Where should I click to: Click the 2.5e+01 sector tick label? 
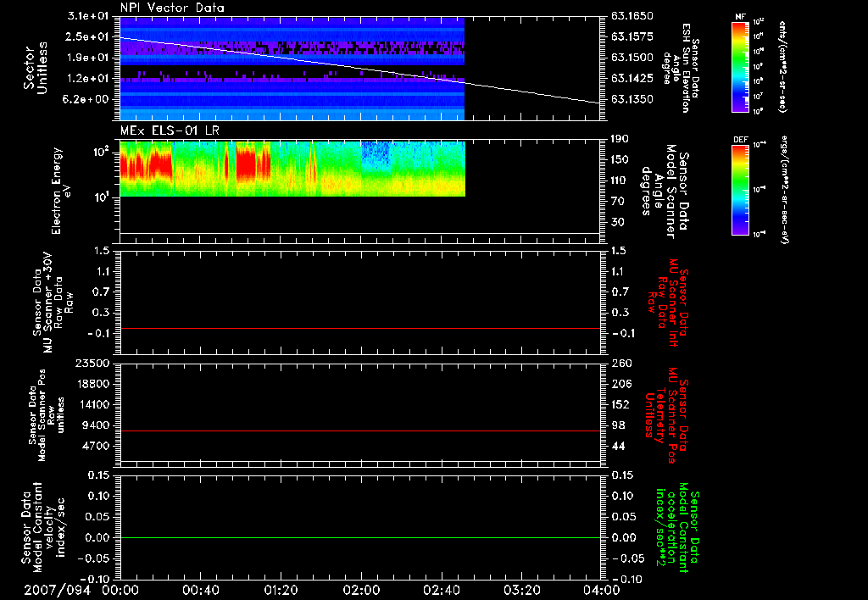tap(88, 36)
